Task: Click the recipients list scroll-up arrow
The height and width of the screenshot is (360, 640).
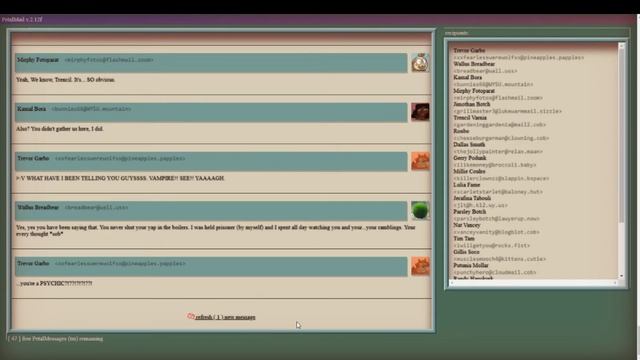Action: pos(622,46)
